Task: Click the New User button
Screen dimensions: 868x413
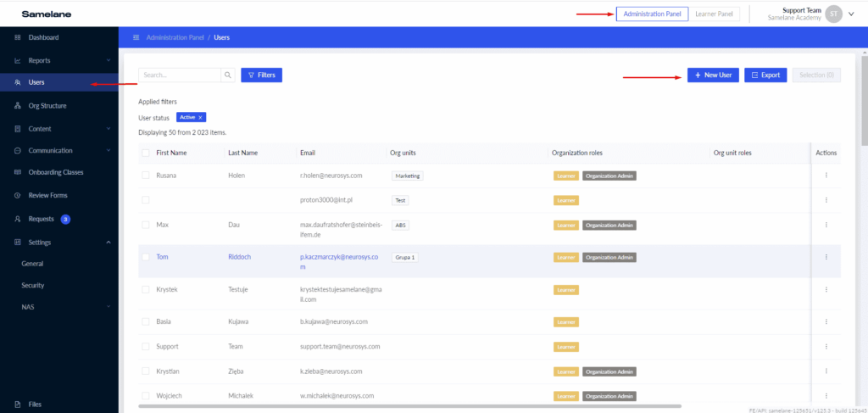Action: click(x=712, y=75)
